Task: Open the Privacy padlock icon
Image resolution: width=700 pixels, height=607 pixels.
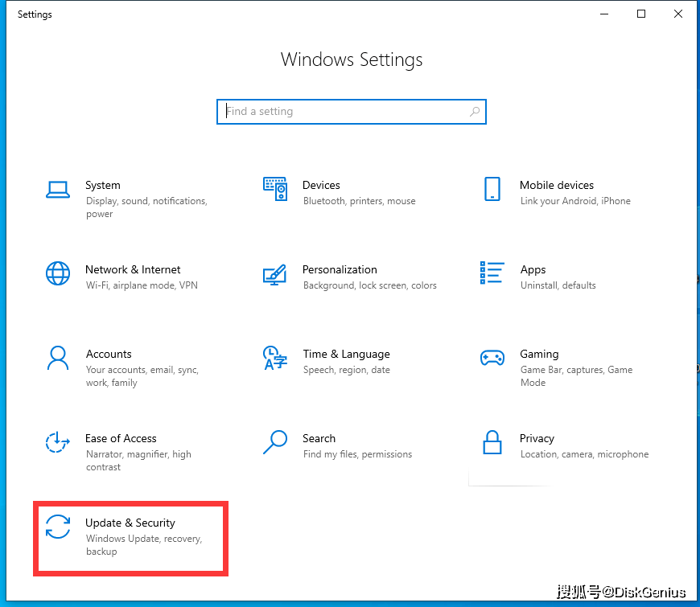Action: 492,442
